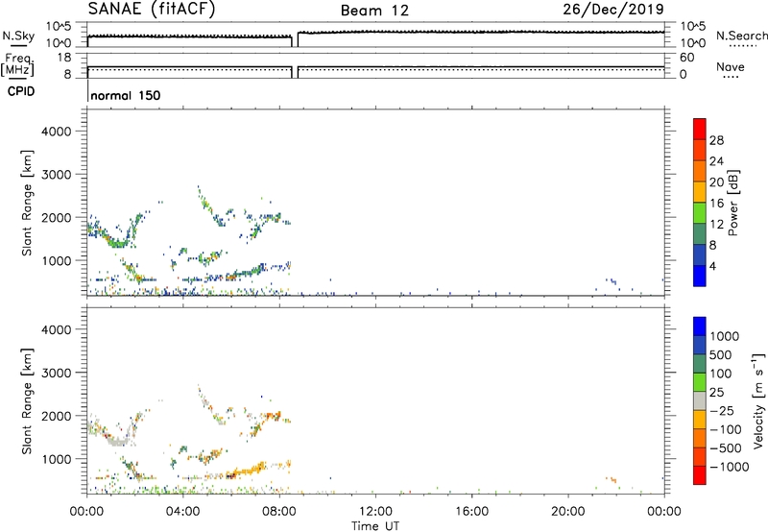Screen dimensions: 768x532
Task: Click the 28 label on power colorbar
Action: coord(716,140)
